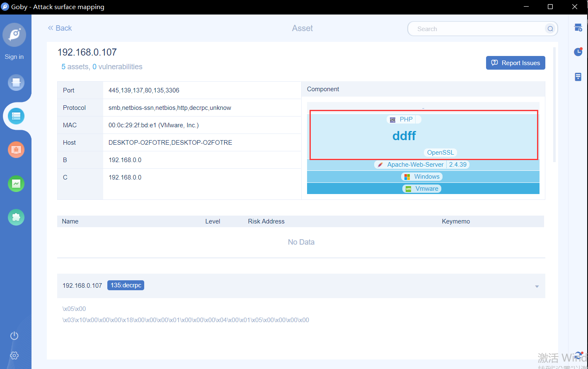Viewport: 588px width, 369px height.
Task: Click the Apache version 2.4.39 tag
Action: [458, 165]
